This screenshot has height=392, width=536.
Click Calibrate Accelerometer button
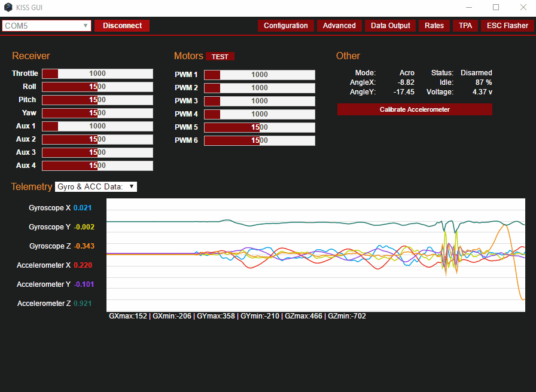pyautogui.click(x=415, y=109)
